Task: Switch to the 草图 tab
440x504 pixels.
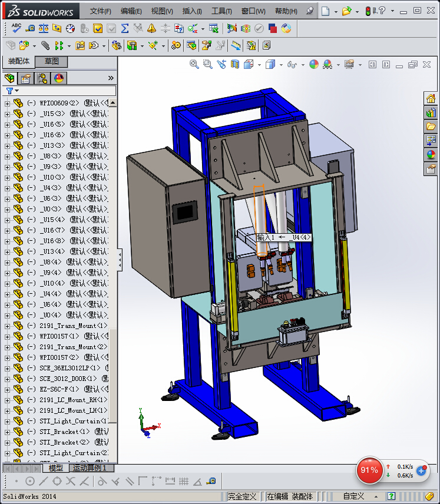Action: click(51, 61)
